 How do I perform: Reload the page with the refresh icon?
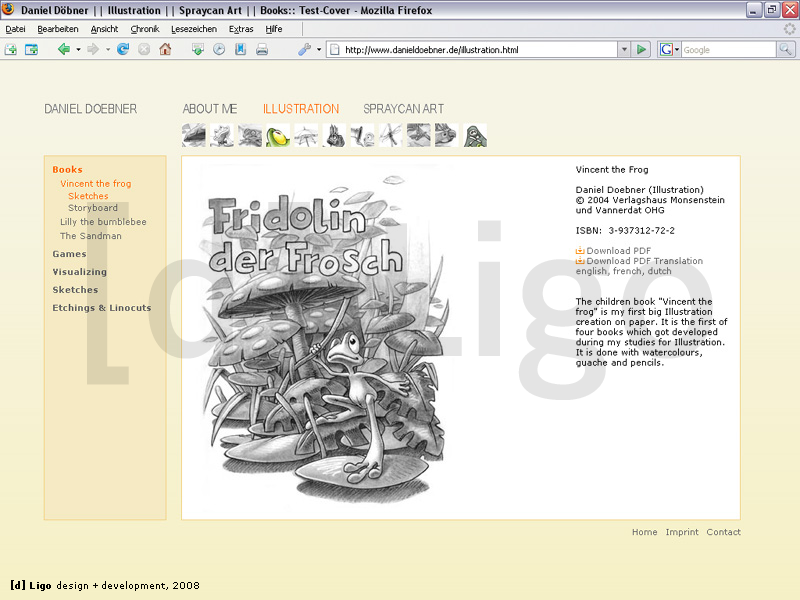123,49
